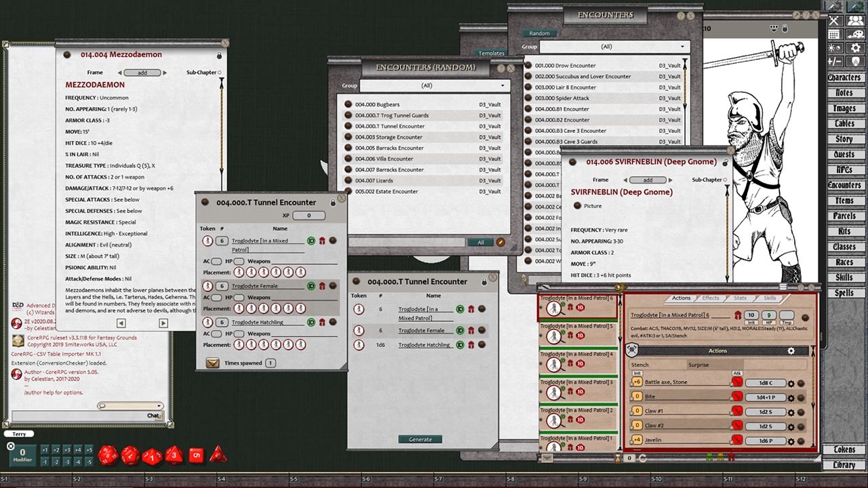Select the Modifiers +/- icon in the top-right toolbar
The width and height of the screenshot is (868, 488).
(834, 61)
